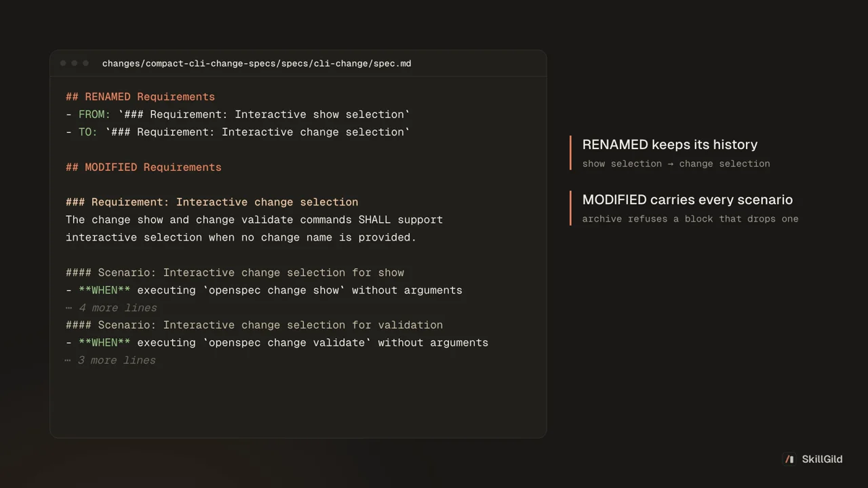The image size is (868, 488).
Task: Click the 'openspec change show' WHEN line
Action: point(264,290)
